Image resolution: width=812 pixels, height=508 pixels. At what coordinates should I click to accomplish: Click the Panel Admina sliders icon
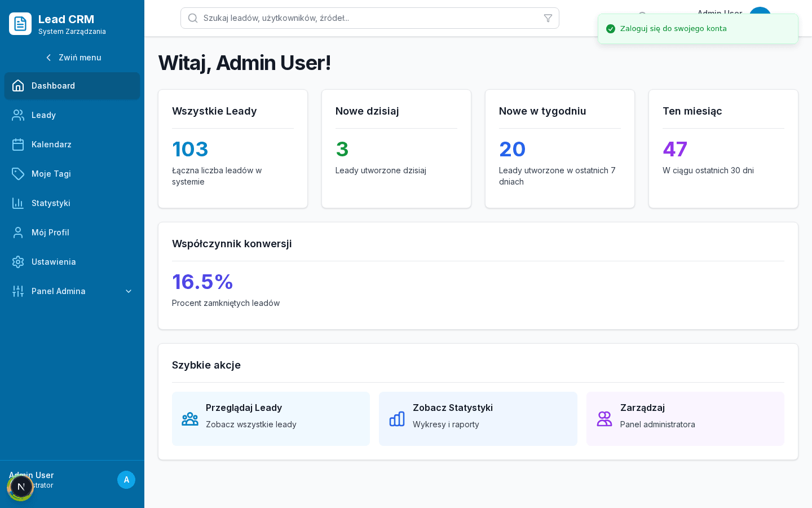[18, 291]
